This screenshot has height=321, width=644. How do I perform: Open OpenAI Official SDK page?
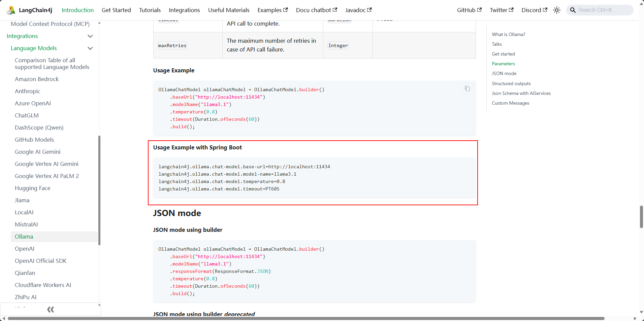(x=40, y=261)
